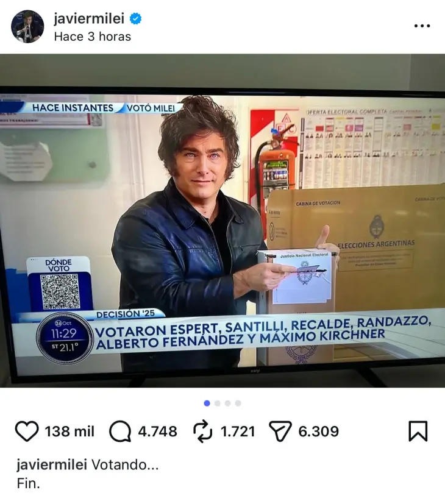
Task: Tap the blue verified badge
Action: tap(135, 19)
